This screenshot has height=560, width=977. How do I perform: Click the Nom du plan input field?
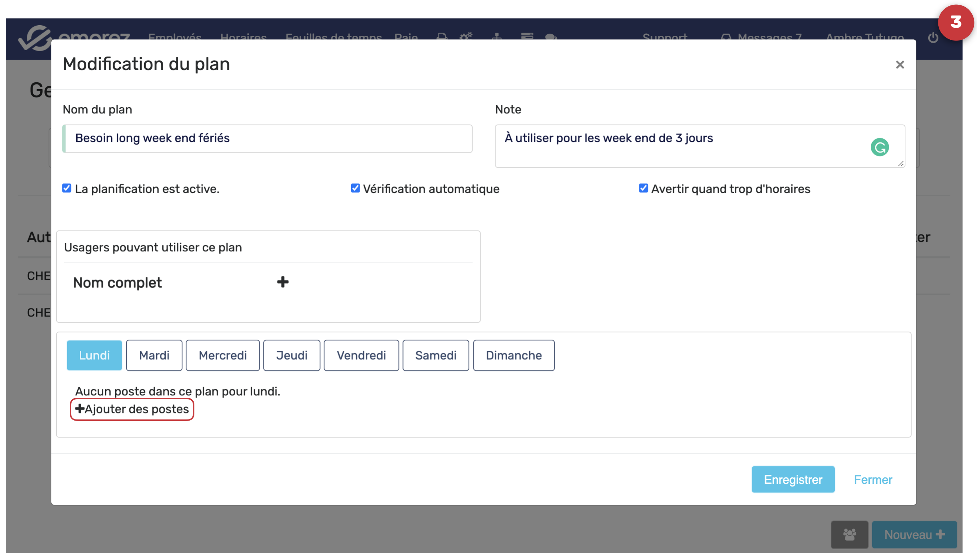(x=267, y=138)
